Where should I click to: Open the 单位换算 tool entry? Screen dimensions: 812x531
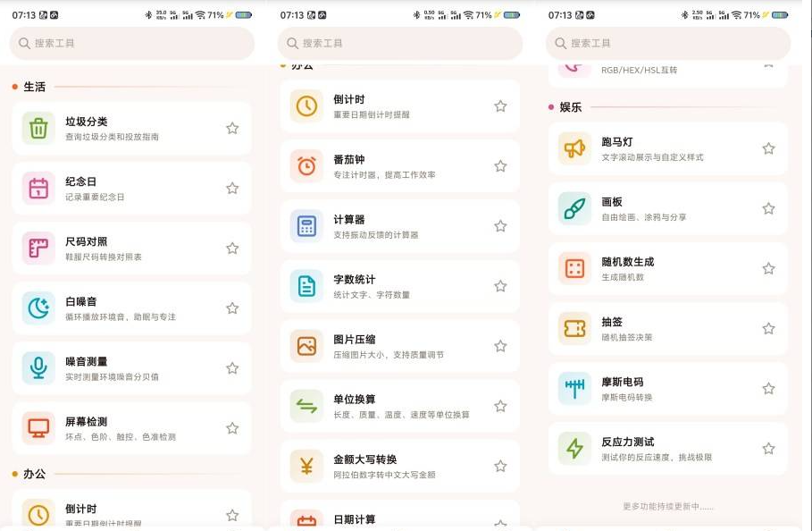(400, 406)
